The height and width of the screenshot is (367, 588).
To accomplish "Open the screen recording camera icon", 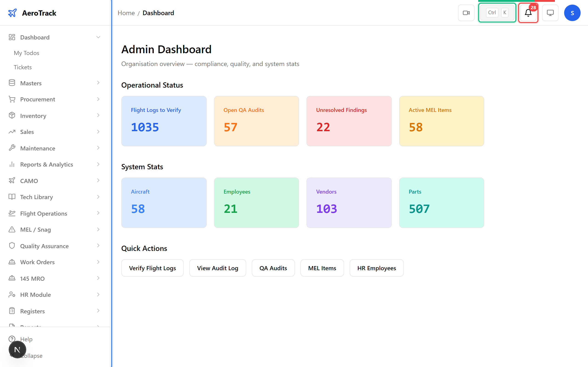I will tap(466, 13).
